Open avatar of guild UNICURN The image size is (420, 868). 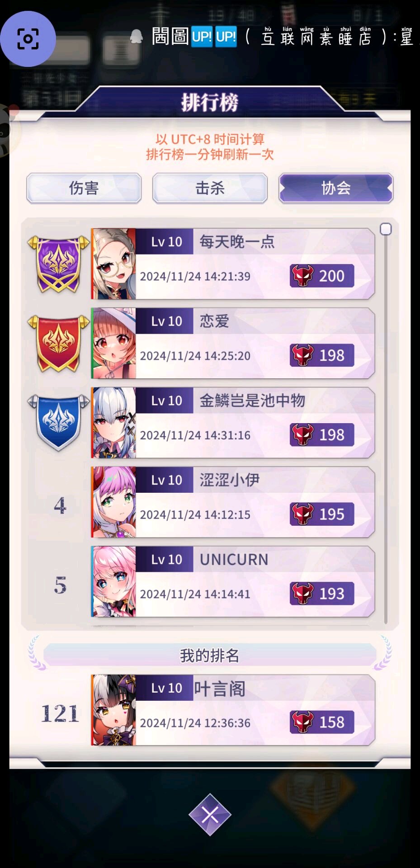(x=114, y=582)
